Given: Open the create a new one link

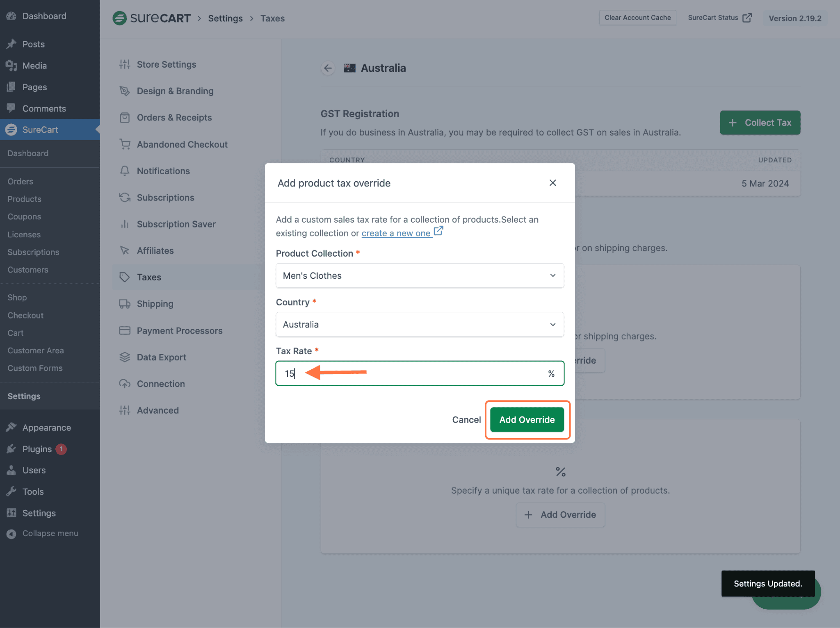Looking at the screenshot, I should (x=397, y=233).
